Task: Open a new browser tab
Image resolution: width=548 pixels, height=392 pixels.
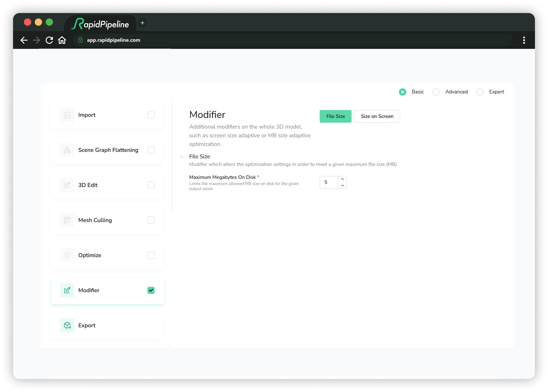Action: (142, 23)
